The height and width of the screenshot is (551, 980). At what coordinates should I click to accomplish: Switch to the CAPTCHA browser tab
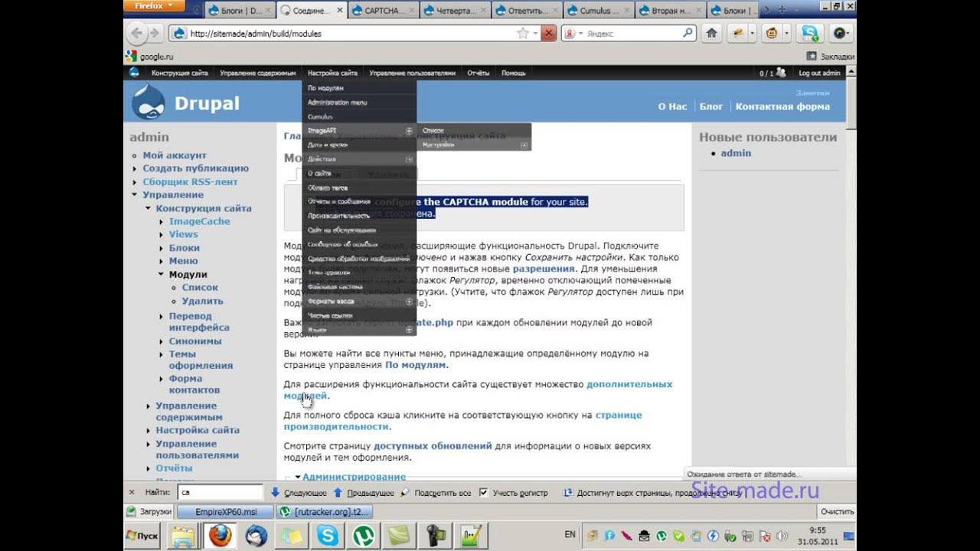(382, 11)
